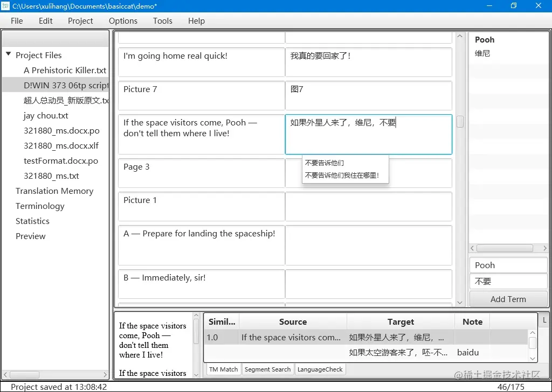This screenshot has height=392, width=552.
Task: Click target field for Immediately, sir! segment
Action: [x=369, y=284]
